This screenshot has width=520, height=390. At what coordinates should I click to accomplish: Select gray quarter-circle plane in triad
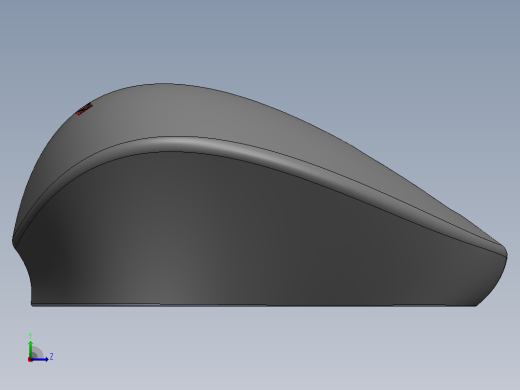click(x=37, y=353)
